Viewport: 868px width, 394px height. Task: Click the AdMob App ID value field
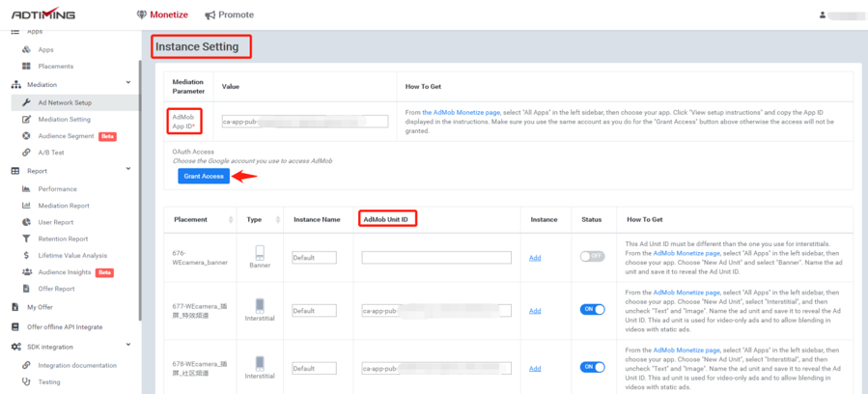(305, 121)
